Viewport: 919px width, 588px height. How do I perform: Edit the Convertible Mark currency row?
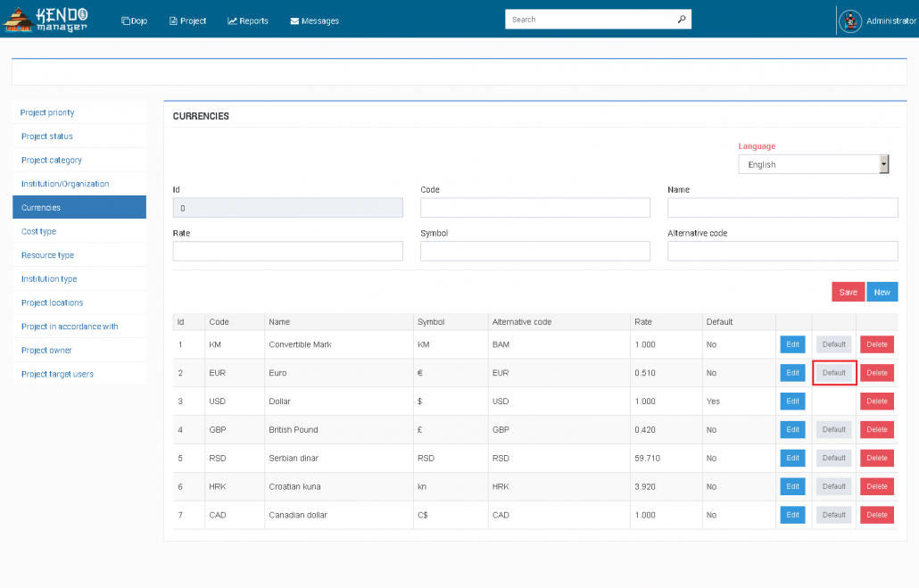coord(792,344)
